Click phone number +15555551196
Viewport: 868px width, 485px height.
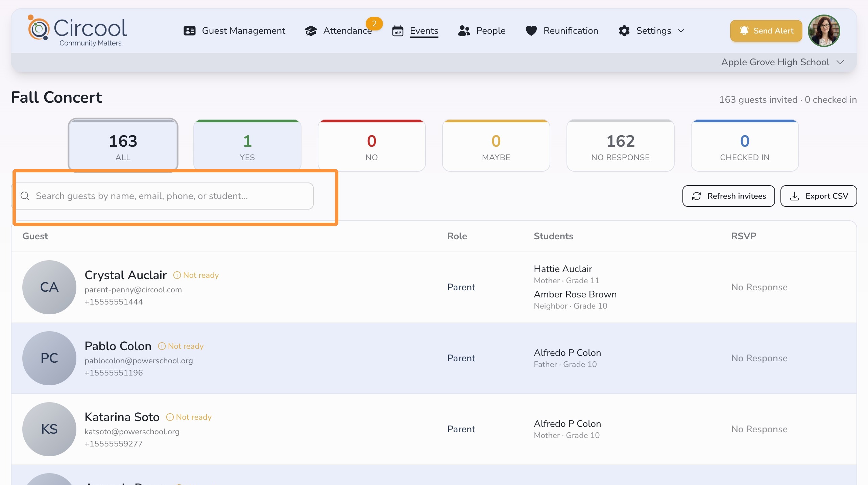click(114, 373)
